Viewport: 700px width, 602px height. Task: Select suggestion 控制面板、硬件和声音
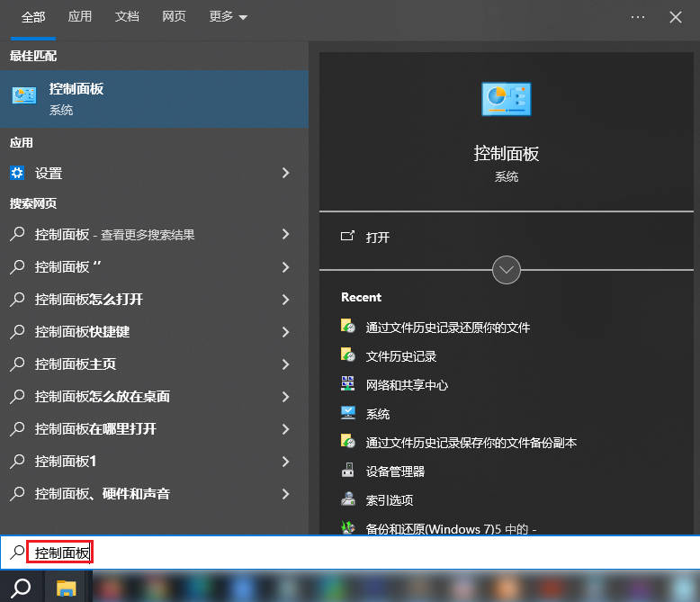click(103, 493)
